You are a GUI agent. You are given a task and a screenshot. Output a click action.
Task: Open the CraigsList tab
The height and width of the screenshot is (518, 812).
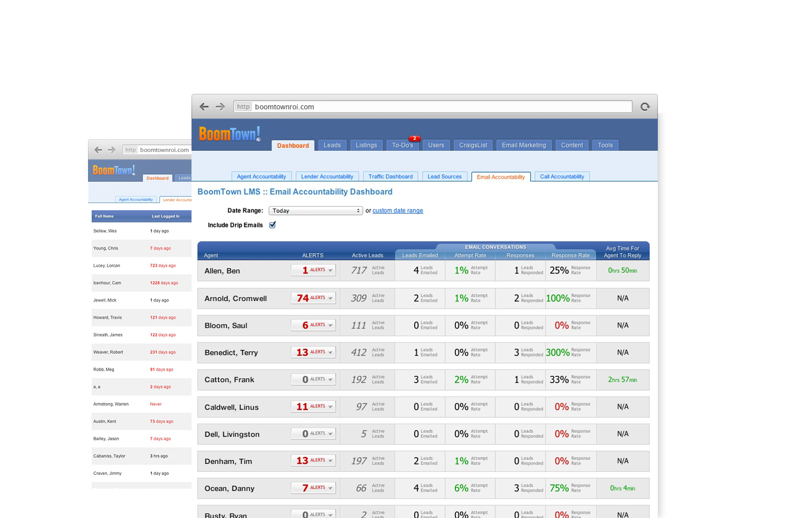[473, 146]
